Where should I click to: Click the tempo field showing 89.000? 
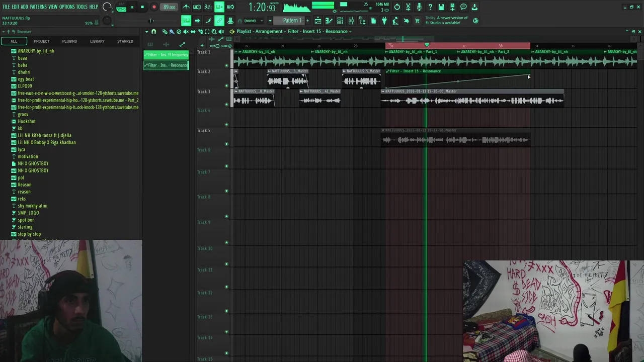tap(169, 7)
